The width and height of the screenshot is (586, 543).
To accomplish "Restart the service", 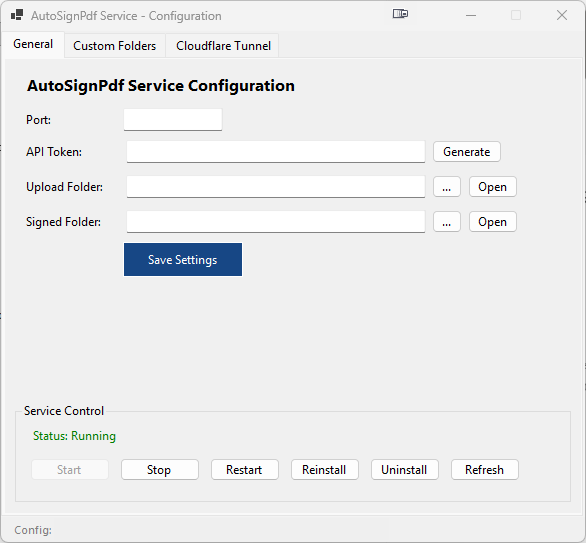I will click(244, 469).
